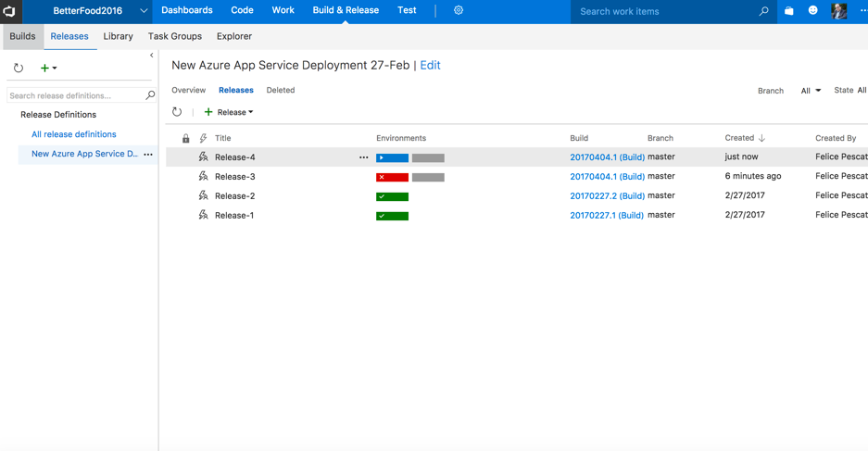Click the search magnifier in work items box
The height and width of the screenshot is (451, 868).
tap(764, 11)
